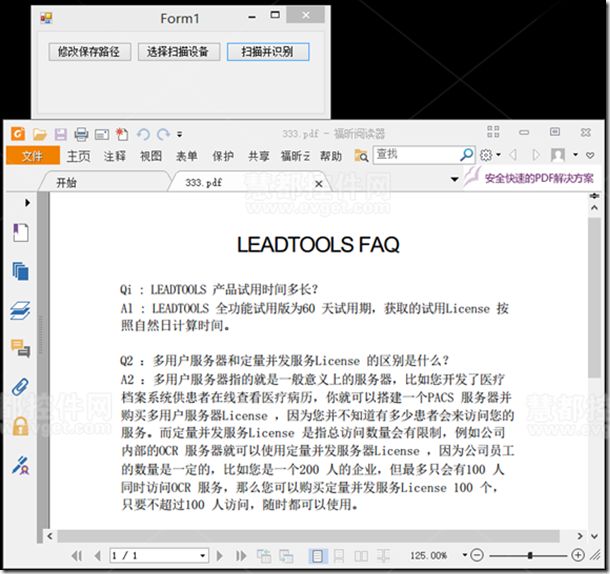610x574 pixels.
Task: Click 修改保存路径 button in Form1
Action: [x=89, y=52]
